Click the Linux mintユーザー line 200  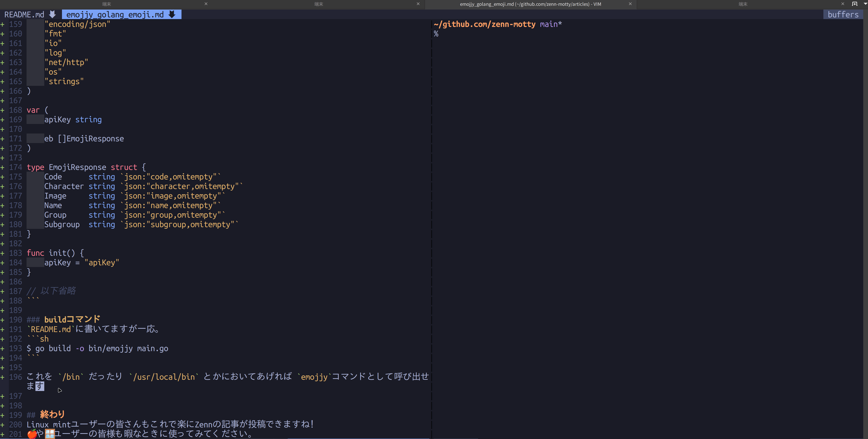click(170, 424)
